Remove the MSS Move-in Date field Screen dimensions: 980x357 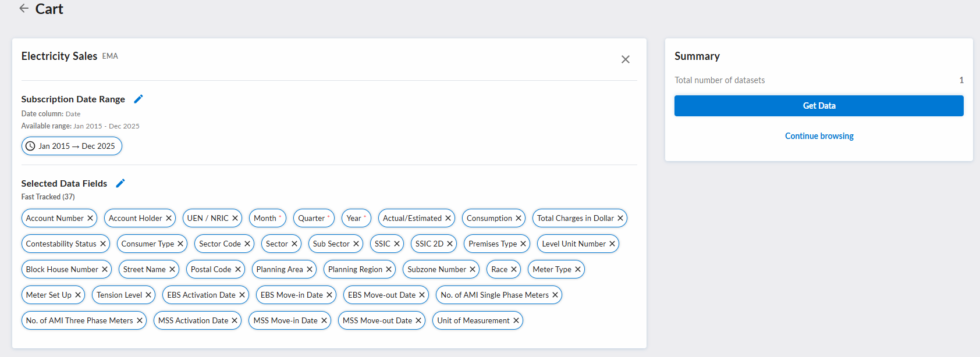click(324, 320)
